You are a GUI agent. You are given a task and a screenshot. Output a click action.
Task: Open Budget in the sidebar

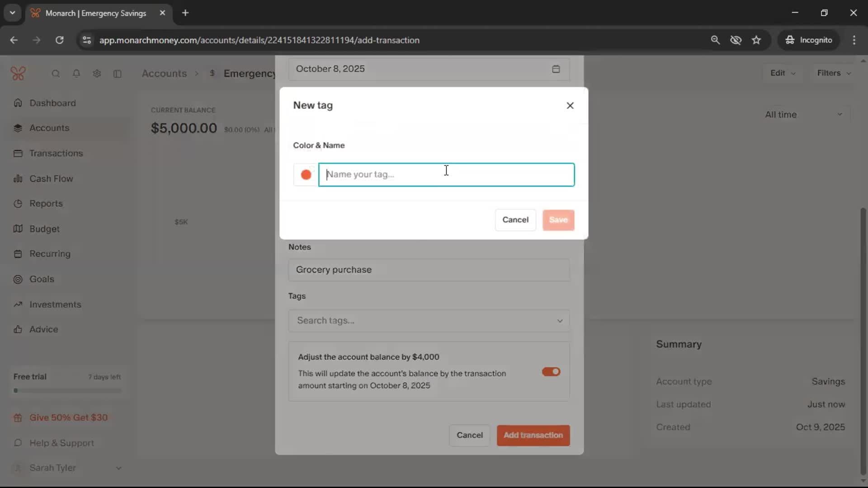pyautogui.click(x=44, y=229)
